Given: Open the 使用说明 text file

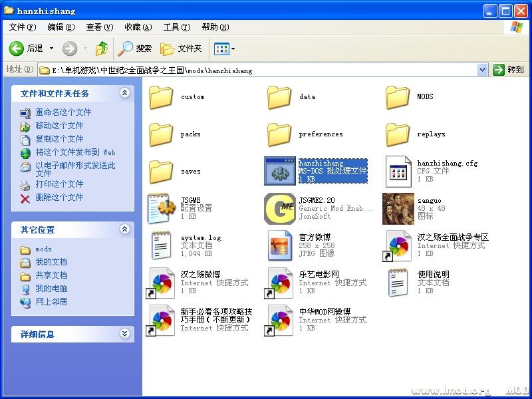Looking at the screenshot, I should coord(398,282).
